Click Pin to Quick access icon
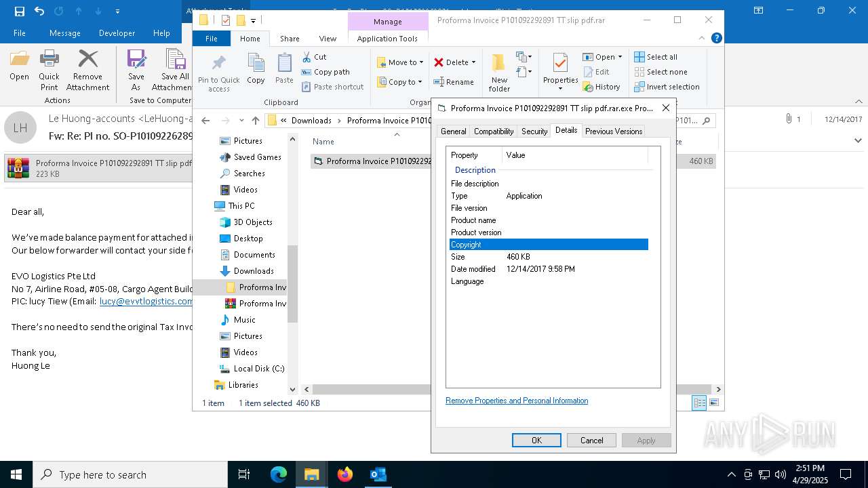This screenshot has width=868, height=488. tap(218, 63)
